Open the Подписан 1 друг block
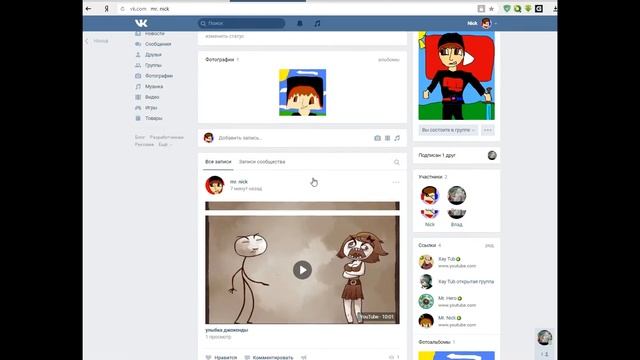Viewport: 640px width, 360px height. [457, 155]
